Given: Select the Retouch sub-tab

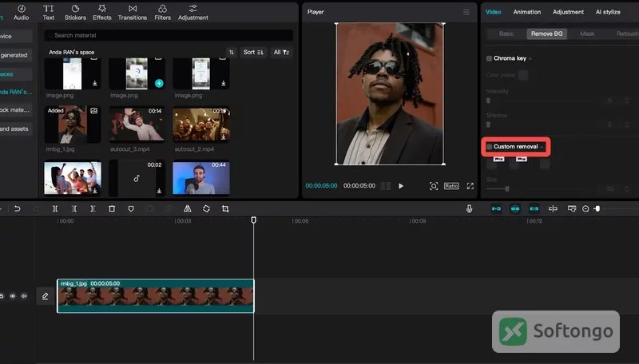Looking at the screenshot, I should tap(627, 34).
